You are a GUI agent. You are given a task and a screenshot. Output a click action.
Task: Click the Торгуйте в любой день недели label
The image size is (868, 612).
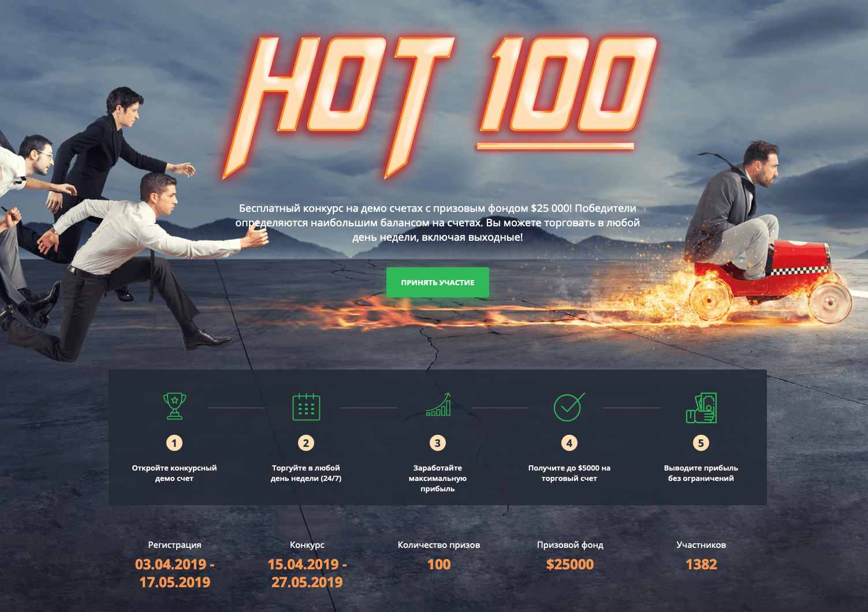pyautogui.click(x=306, y=473)
